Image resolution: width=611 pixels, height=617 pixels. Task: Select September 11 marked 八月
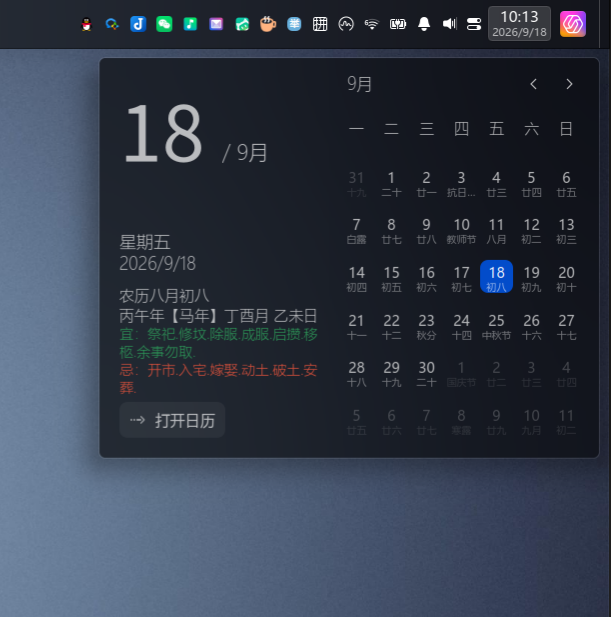[497, 231]
